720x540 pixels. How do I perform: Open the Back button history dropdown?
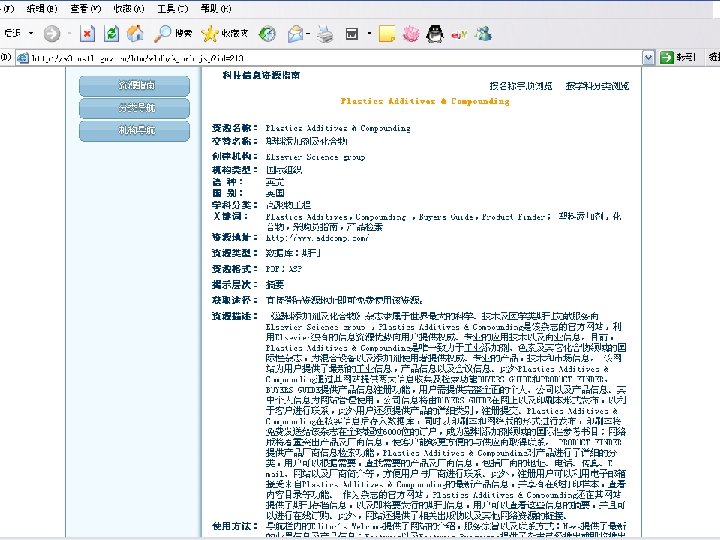[31, 33]
